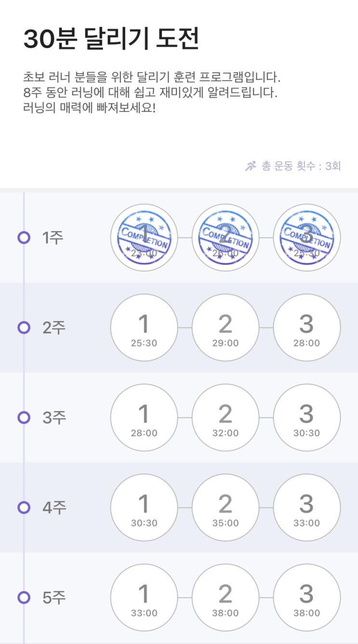Open week 4 session 2 (35:00)
The image size is (358, 644).
tap(225, 508)
